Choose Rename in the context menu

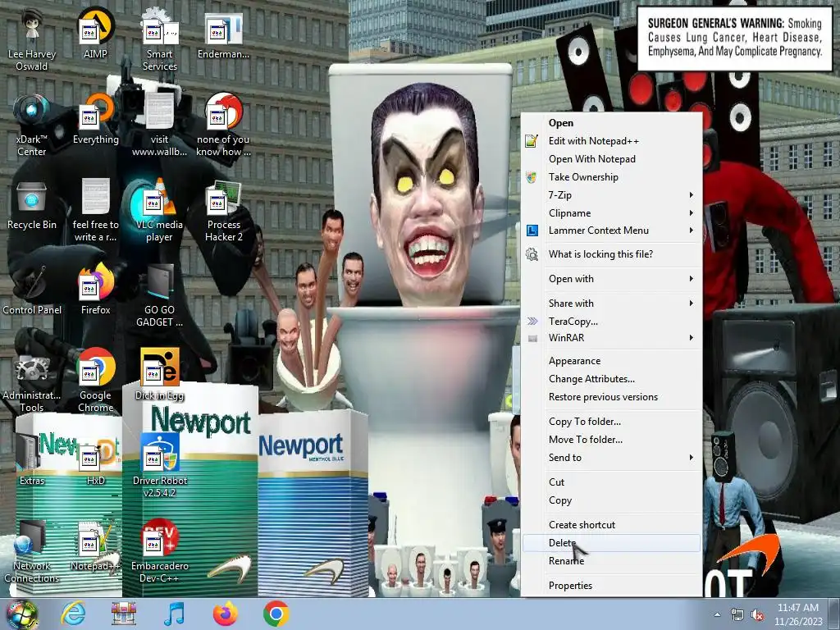(x=611, y=561)
